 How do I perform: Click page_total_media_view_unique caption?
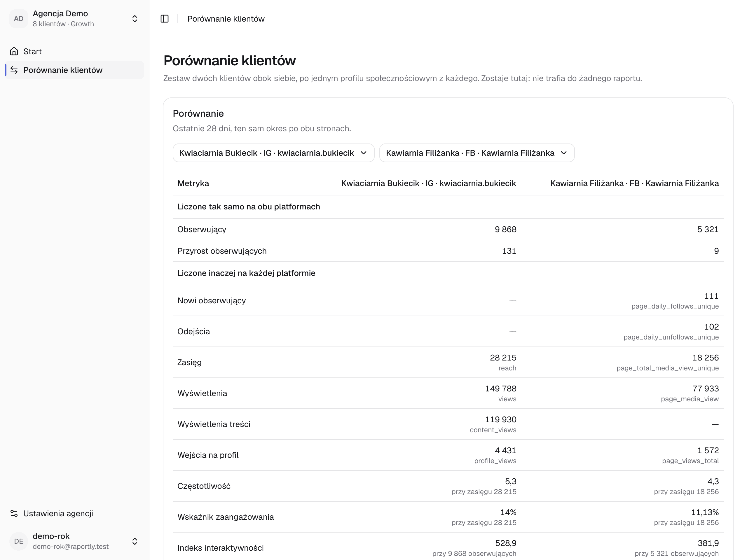pos(668,368)
